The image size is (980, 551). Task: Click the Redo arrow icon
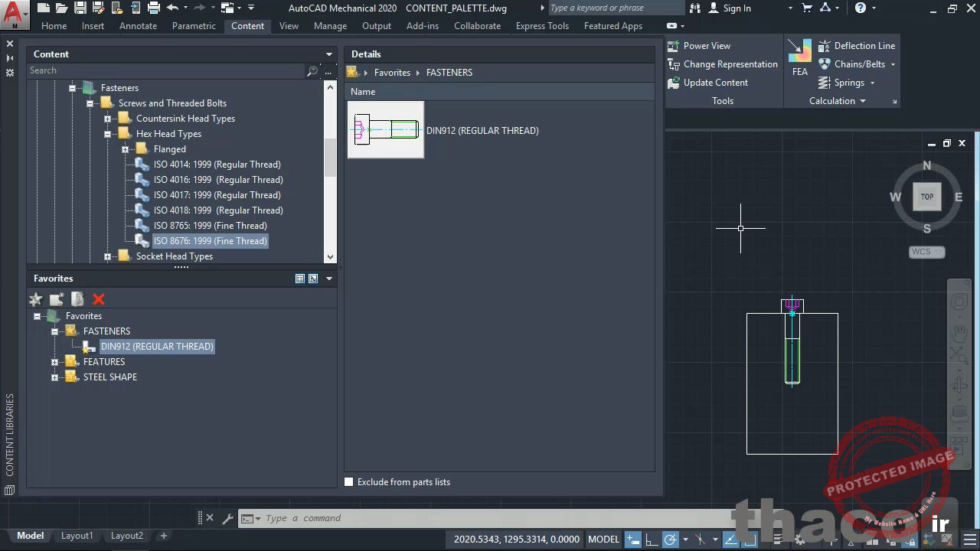[x=200, y=8]
